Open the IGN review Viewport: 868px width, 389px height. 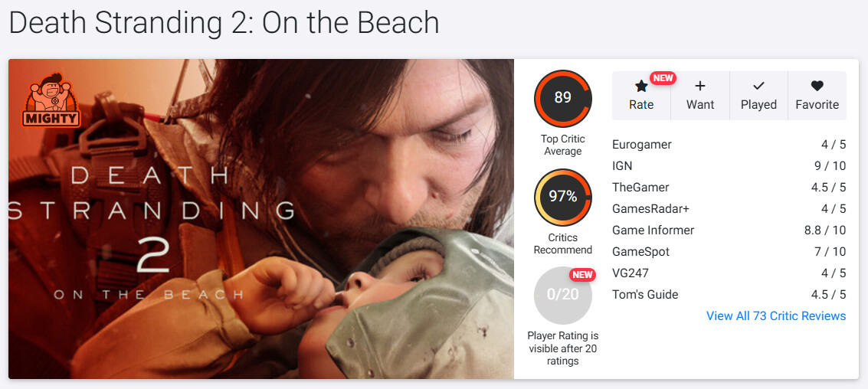(622, 166)
